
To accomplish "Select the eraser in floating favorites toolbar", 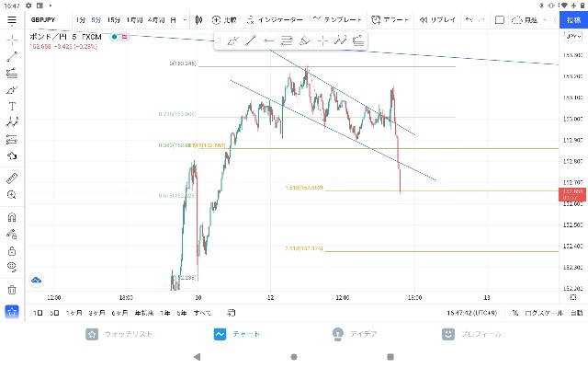I will tap(304, 40).
